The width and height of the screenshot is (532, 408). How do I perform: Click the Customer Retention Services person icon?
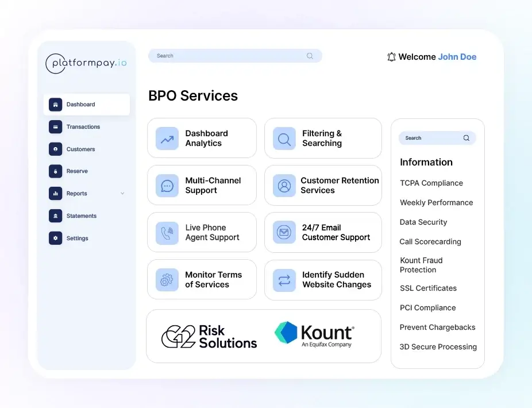(x=284, y=186)
